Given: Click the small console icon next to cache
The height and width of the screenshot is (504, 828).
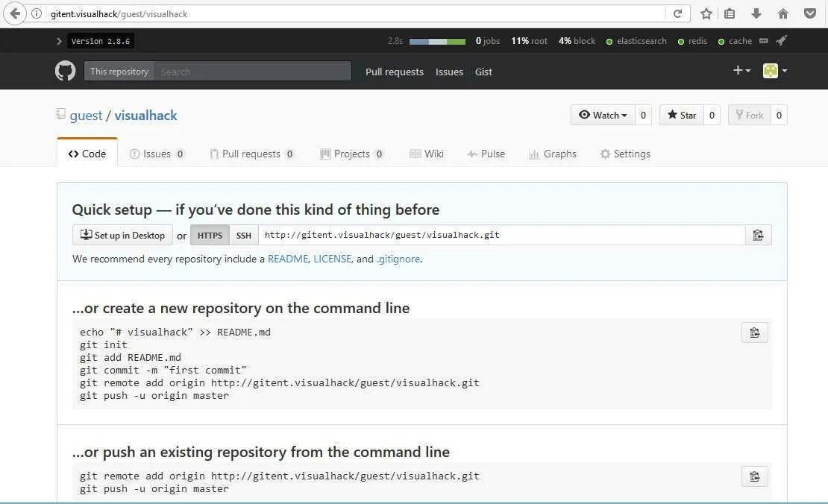Looking at the screenshot, I should coord(764,41).
